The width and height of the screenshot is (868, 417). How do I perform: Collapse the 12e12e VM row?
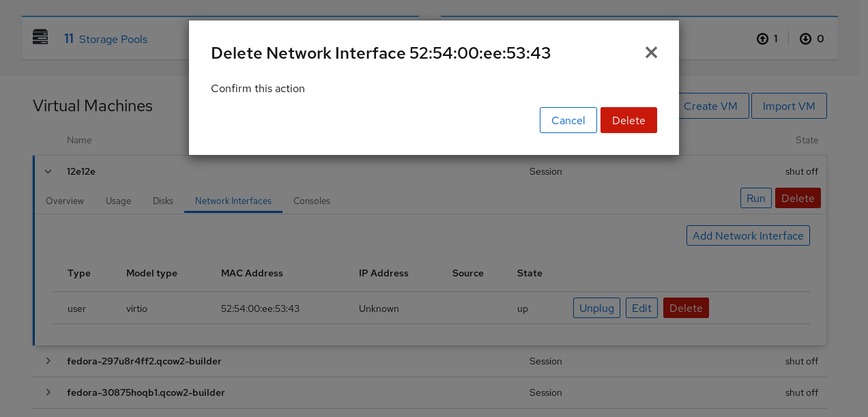click(x=48, y=171)
